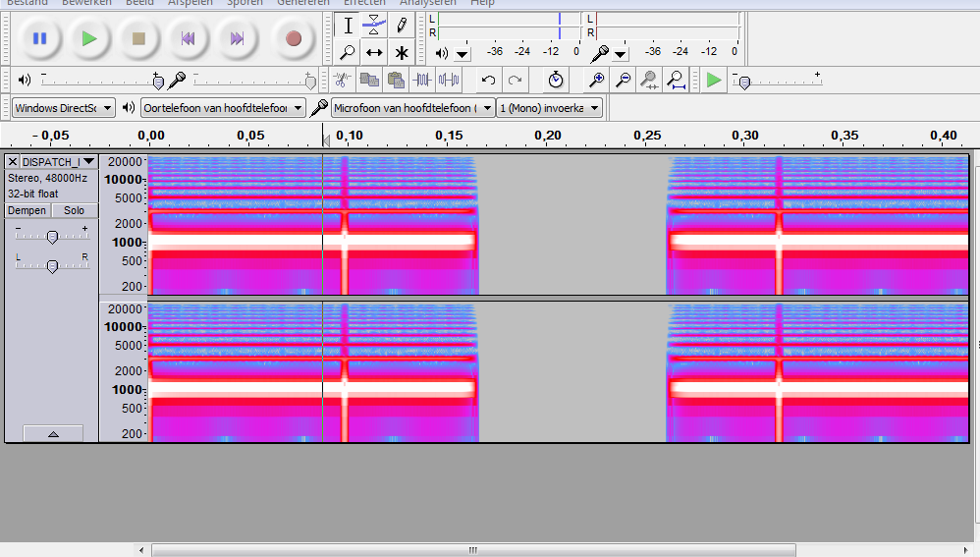The image size is (980, 557).
Task: Click the Cut scissors icon
Action: (342, 80)
